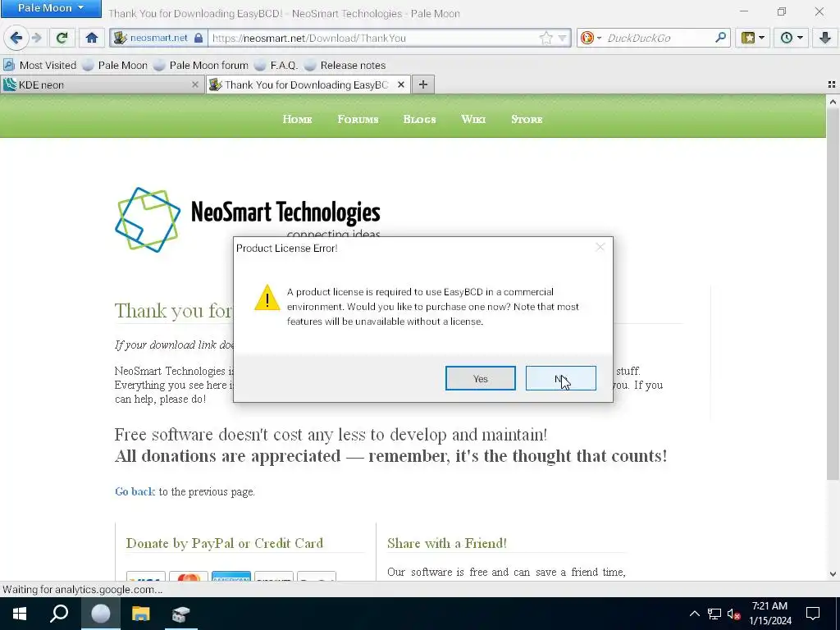The height and width of the screenshot is (630, 840).
Task: Click the vertical scrollbar thumb
Action: (x=833, y=294)
